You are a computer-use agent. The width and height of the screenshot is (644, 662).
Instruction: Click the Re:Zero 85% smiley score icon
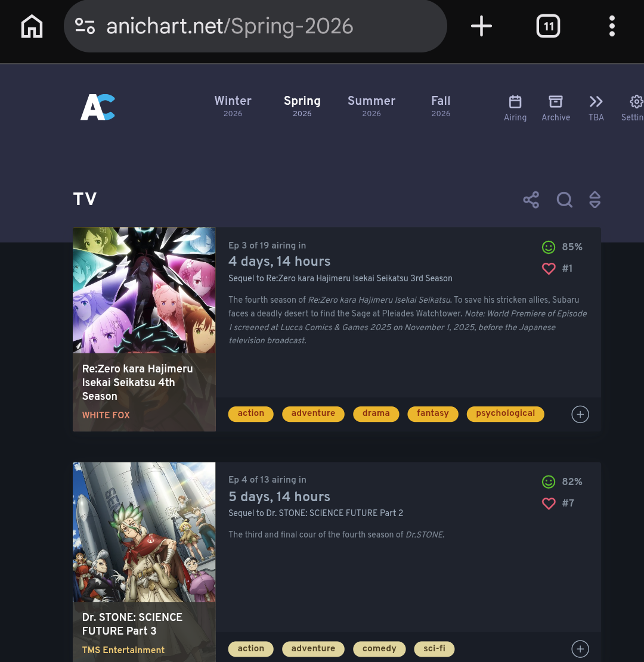click(549, 247)
